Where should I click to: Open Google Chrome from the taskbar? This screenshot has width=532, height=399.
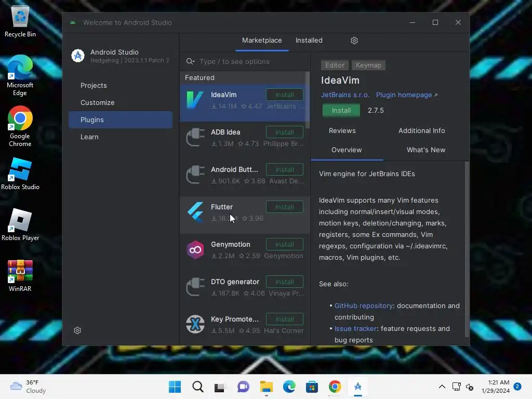(335, 387)
